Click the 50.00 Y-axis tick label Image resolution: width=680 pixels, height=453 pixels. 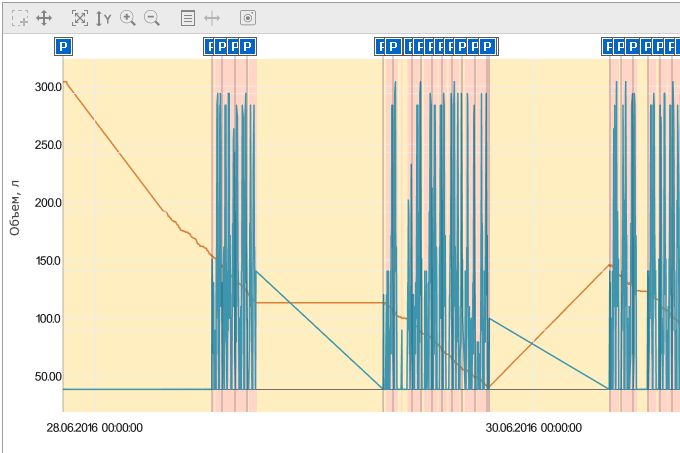46,377
